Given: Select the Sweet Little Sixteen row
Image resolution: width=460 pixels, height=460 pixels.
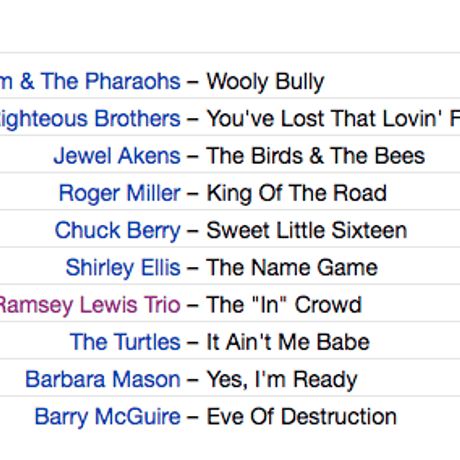Looking at the screenshot, I should (x=230, y=231).
